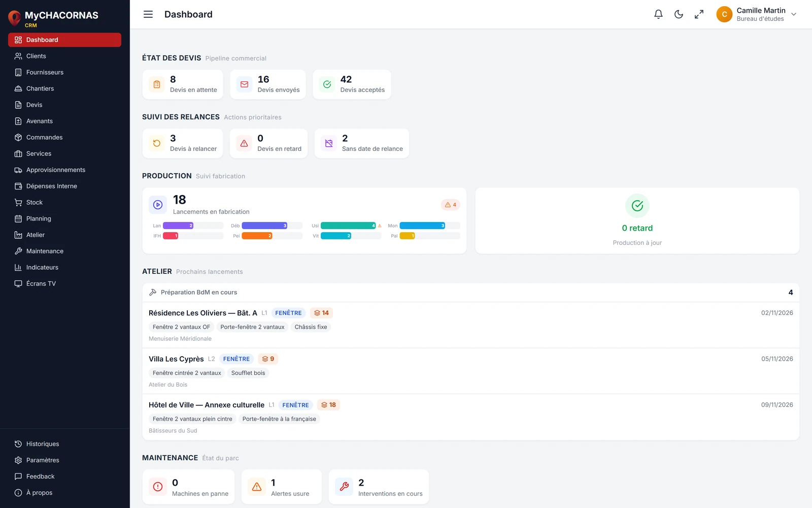Click the Préparation BdM en cours header

click(471, 293)
